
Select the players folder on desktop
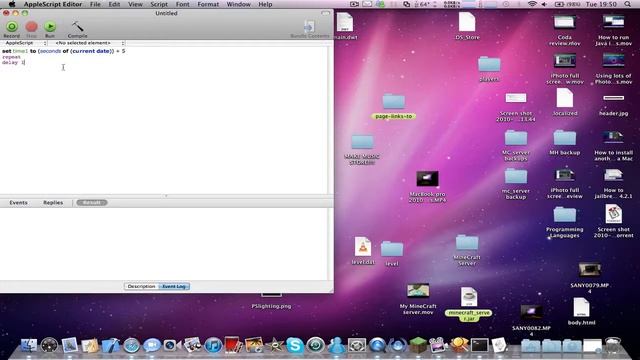[x=489, y=69]
